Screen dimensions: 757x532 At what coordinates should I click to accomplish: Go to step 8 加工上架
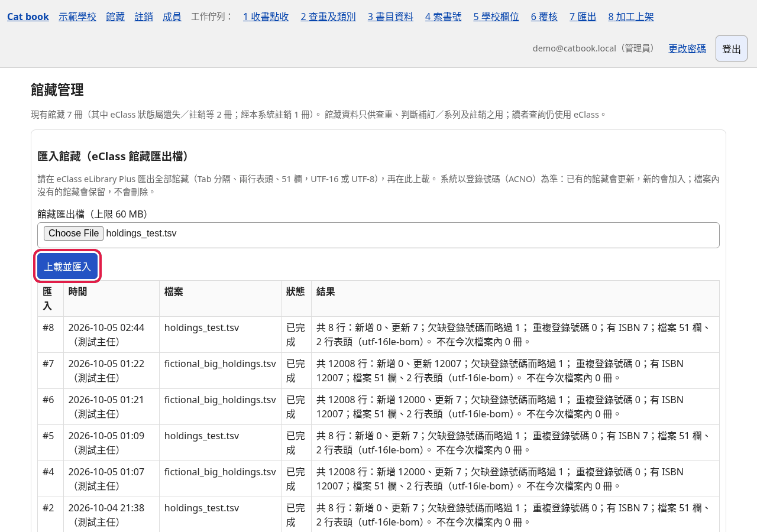click(x=631, y=17)
